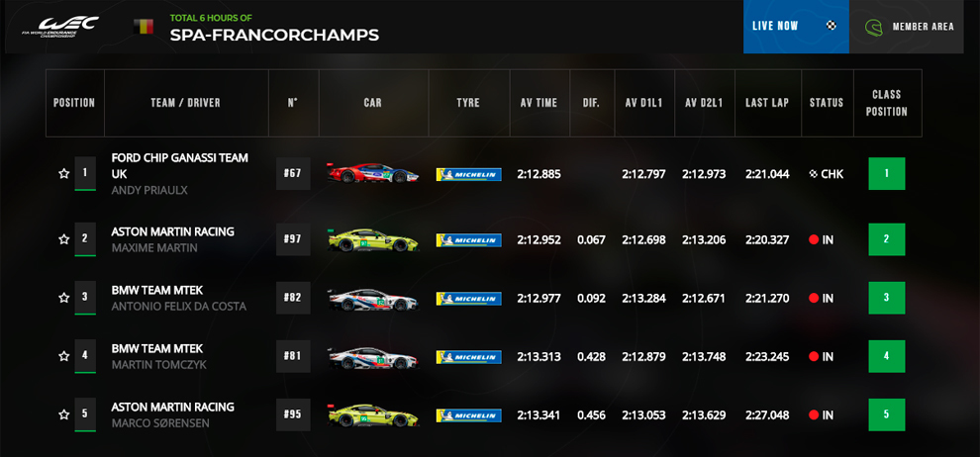980x457 pixels.
Task: Open the MEMBER AREA tab
Action: point(915,27)
